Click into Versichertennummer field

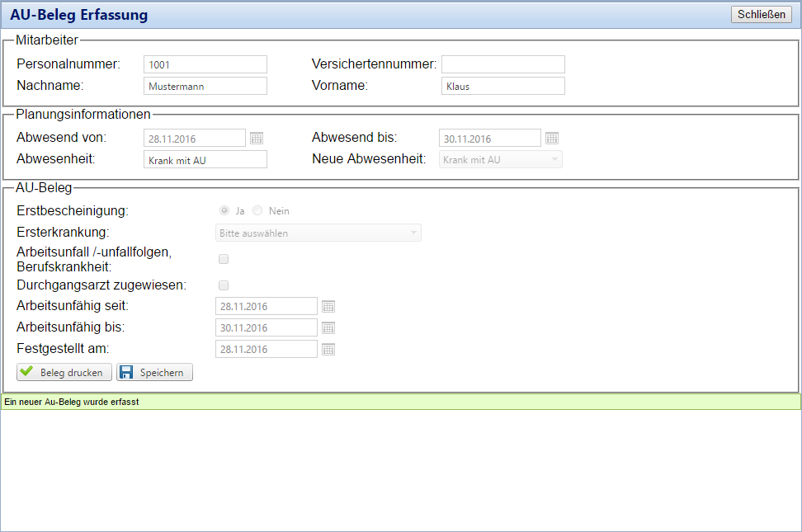coord(503,64)
